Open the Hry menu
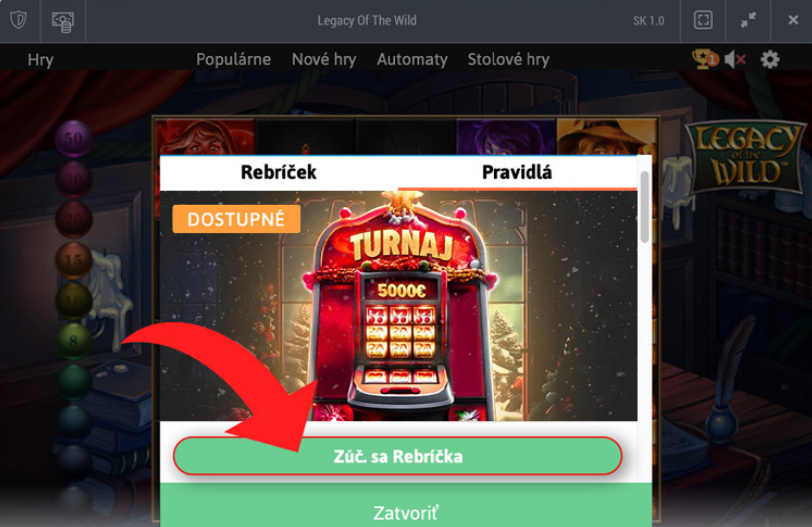 coord(40,60)
